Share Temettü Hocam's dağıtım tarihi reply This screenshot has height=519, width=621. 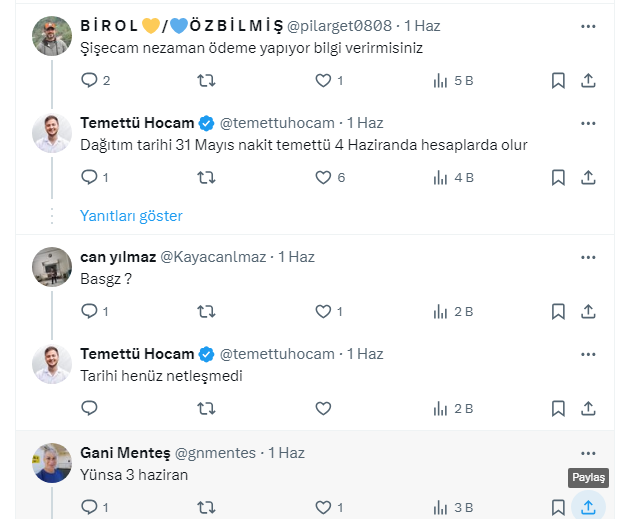(x=589, y=178)
